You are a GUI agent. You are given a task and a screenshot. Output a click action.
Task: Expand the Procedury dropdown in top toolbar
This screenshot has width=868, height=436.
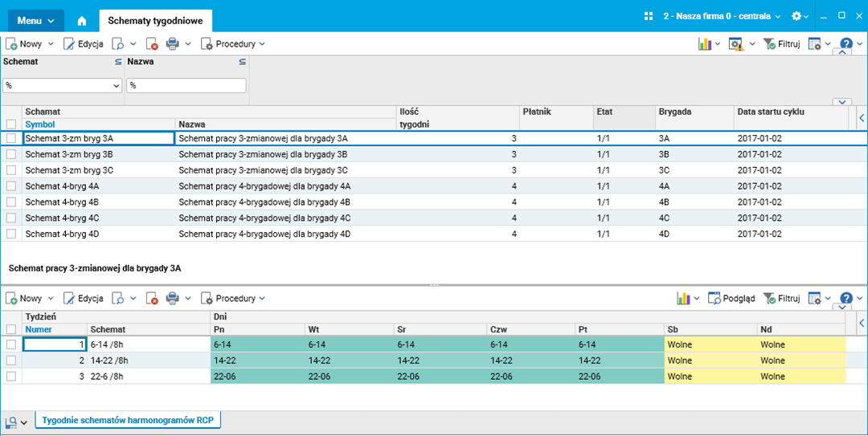click(x=233, y=44)
